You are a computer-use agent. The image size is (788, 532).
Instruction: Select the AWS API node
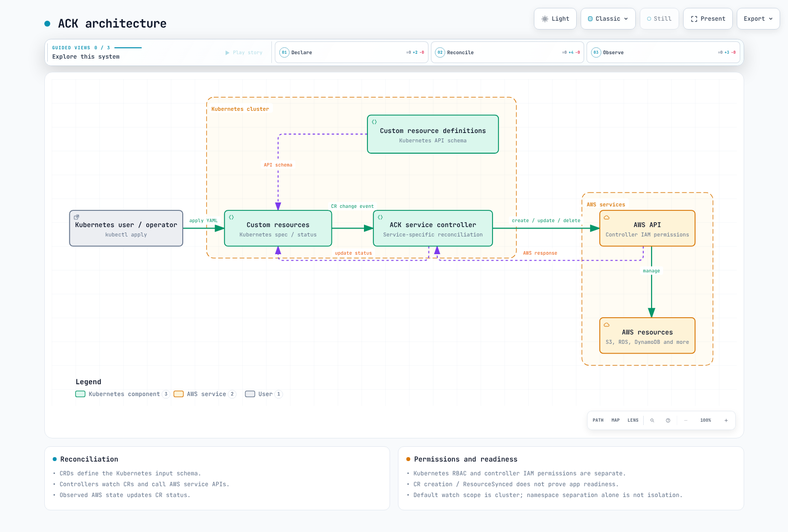(x=647, y=229)
